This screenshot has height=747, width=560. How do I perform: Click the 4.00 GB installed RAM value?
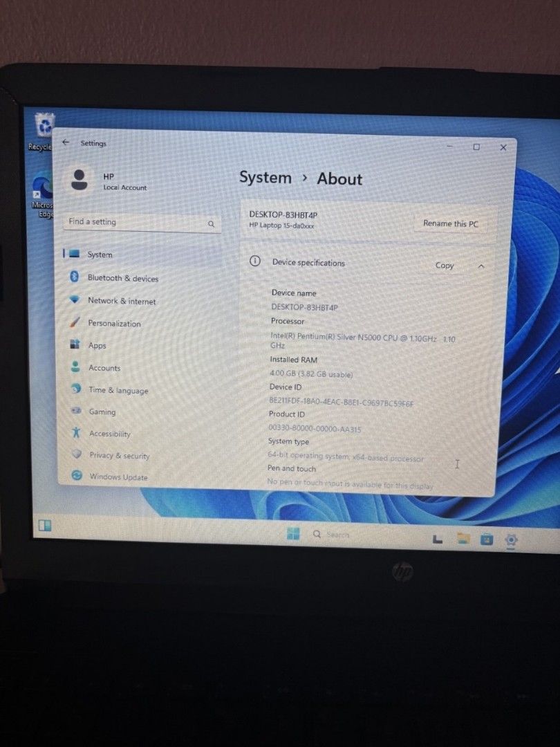(311, 374)
